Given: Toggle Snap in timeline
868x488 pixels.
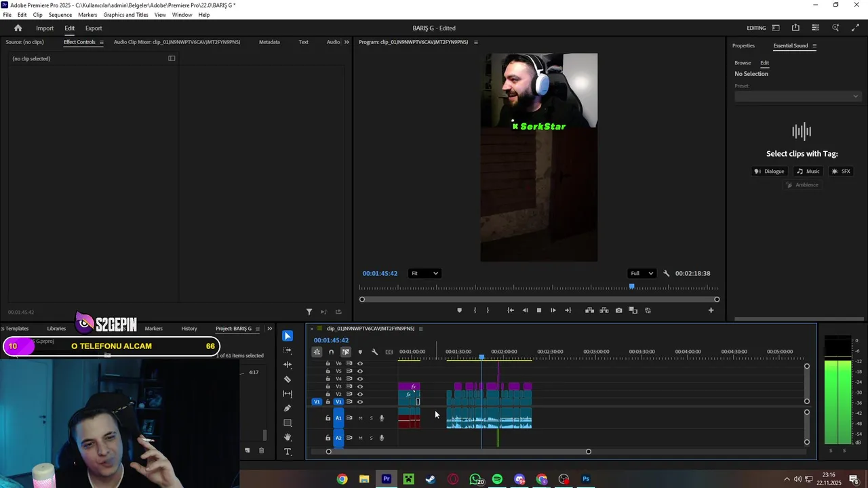Looking at the screenshot, I should [331, 352].
